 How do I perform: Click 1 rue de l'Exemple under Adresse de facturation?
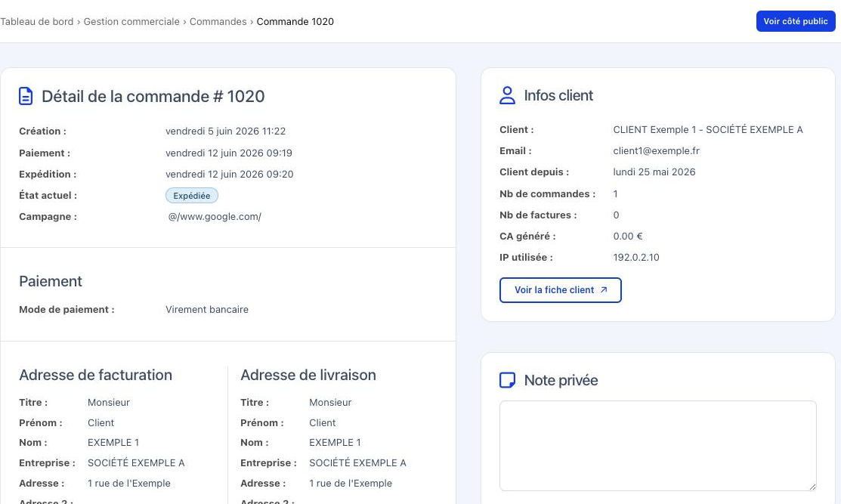coord(128,483)
